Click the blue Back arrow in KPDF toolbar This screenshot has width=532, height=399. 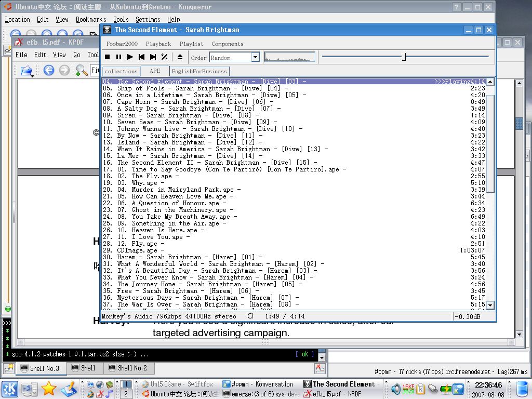point(49,70)
